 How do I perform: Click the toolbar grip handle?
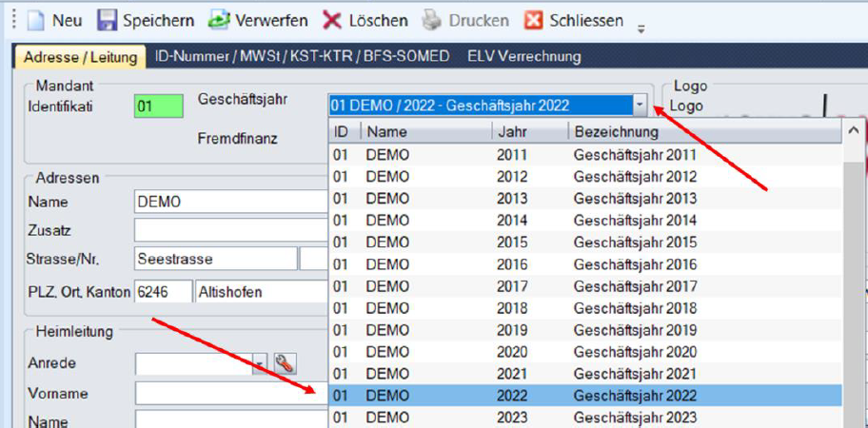(14, 21)
